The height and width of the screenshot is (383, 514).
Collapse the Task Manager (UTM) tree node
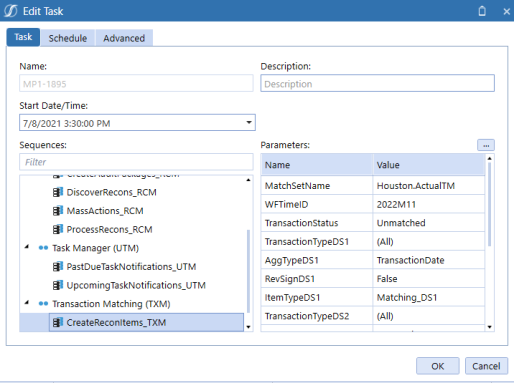[x=27, y=247]
